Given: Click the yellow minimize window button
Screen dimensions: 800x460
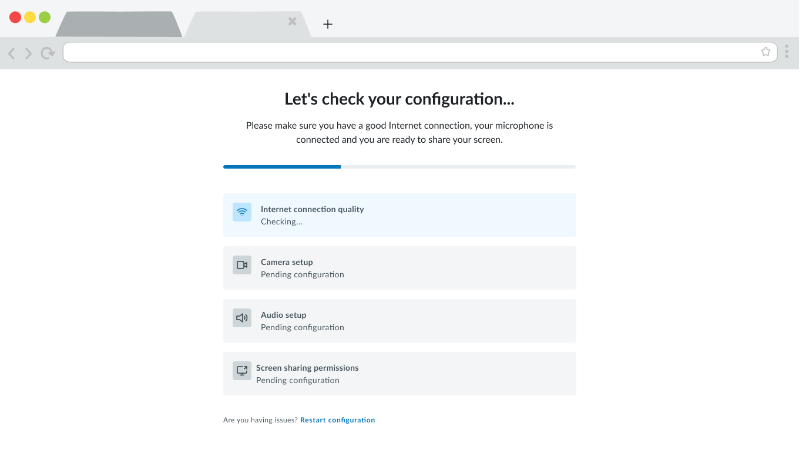Looking at the screenshot, I should [30, 17].
